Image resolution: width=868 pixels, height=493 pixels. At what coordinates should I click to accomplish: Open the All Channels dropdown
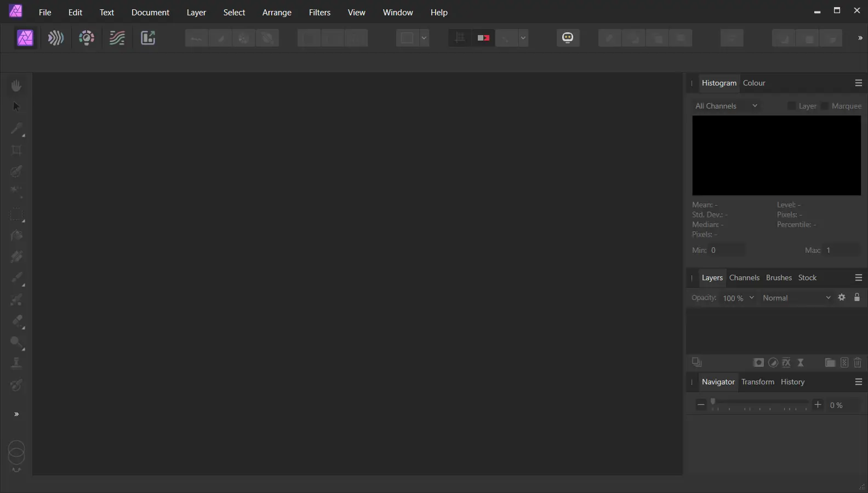click(x=727, y=106)
